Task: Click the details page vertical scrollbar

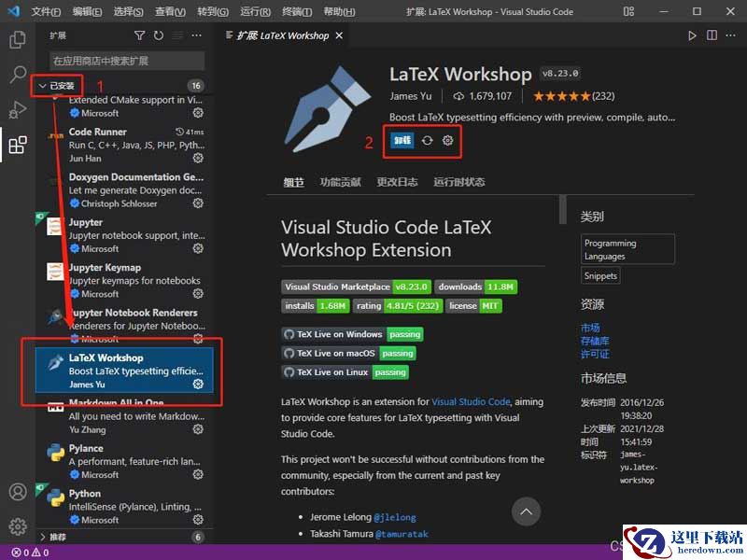Action: 563,209
